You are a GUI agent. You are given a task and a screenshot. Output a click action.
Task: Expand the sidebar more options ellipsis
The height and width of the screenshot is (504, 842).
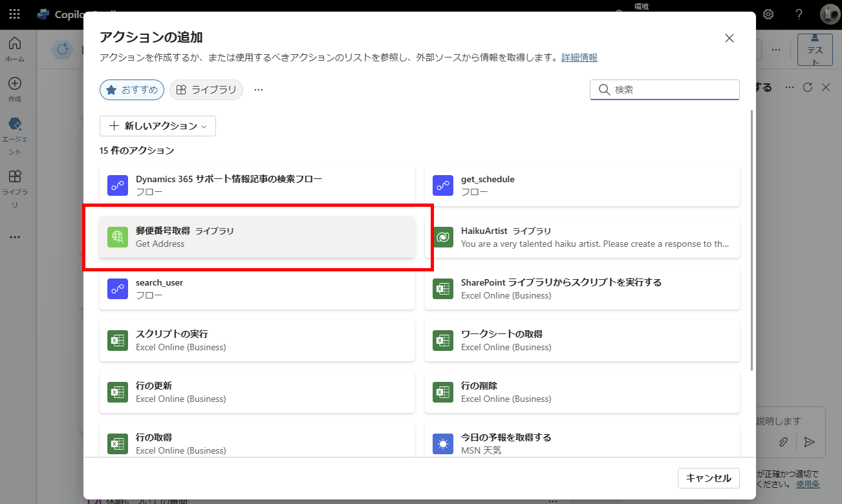pyautogui.click(x=14, y=237)
